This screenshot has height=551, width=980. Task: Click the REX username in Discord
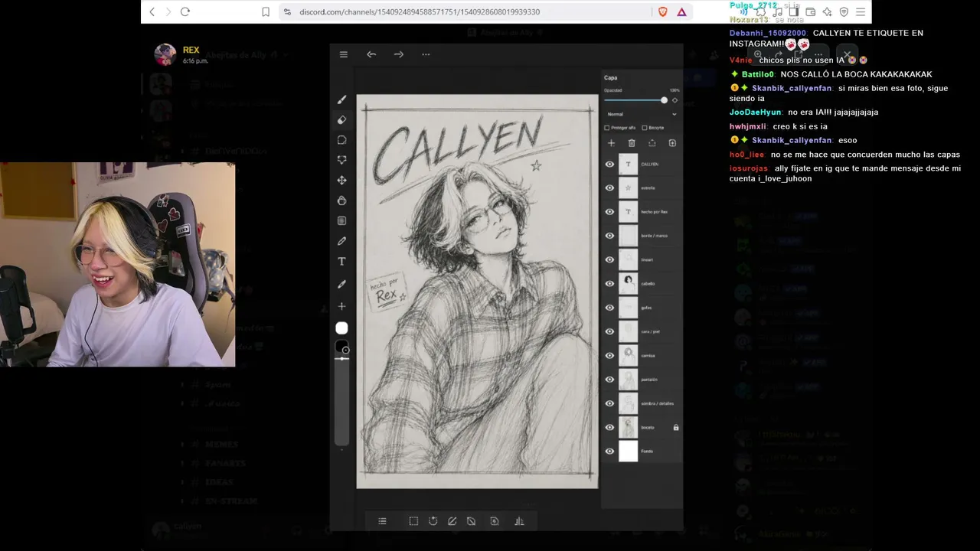click(x=191, y=51)
